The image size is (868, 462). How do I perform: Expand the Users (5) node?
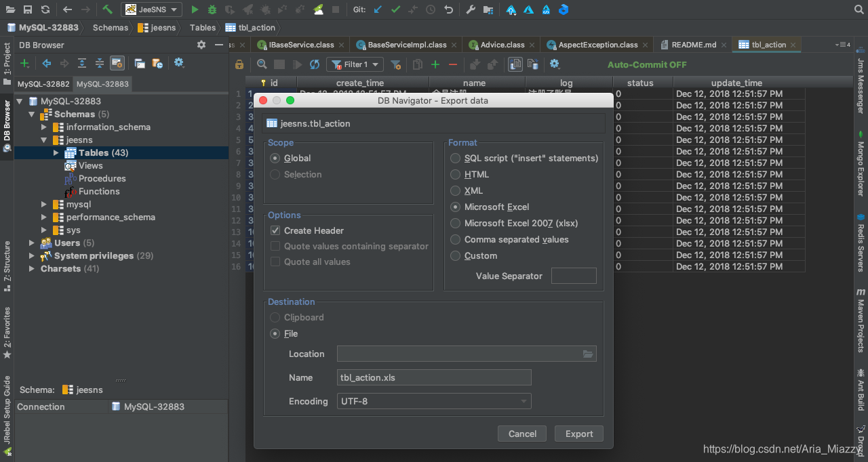[x=31, y=243]
